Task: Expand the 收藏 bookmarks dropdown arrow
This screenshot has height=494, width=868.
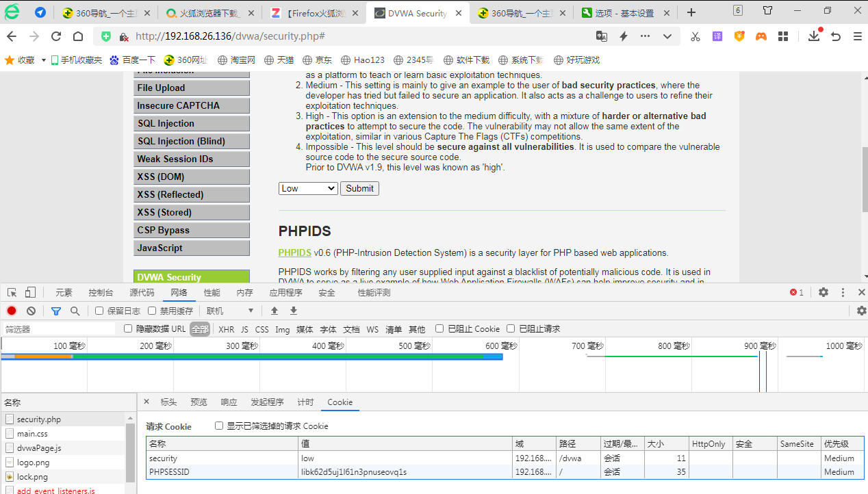Action: click(44, 60)
